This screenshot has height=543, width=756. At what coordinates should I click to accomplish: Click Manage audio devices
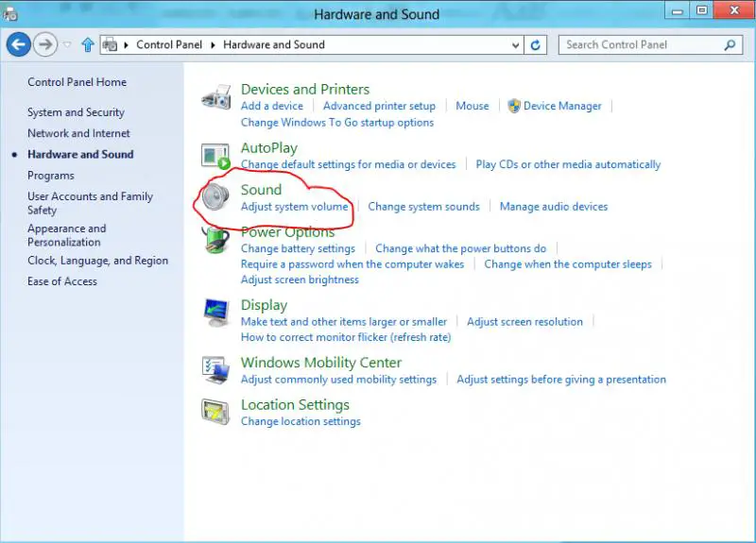point(554,207)
